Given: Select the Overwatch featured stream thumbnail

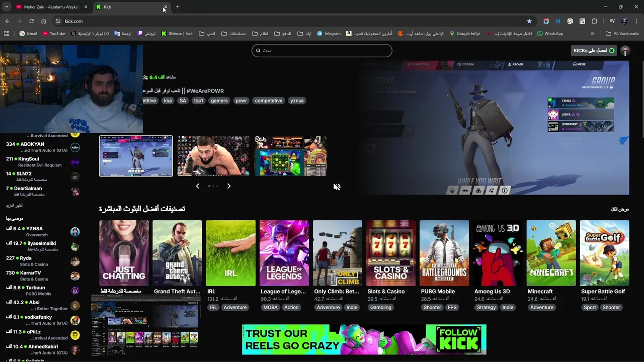Looking at the screenshot, I should 136,156.
